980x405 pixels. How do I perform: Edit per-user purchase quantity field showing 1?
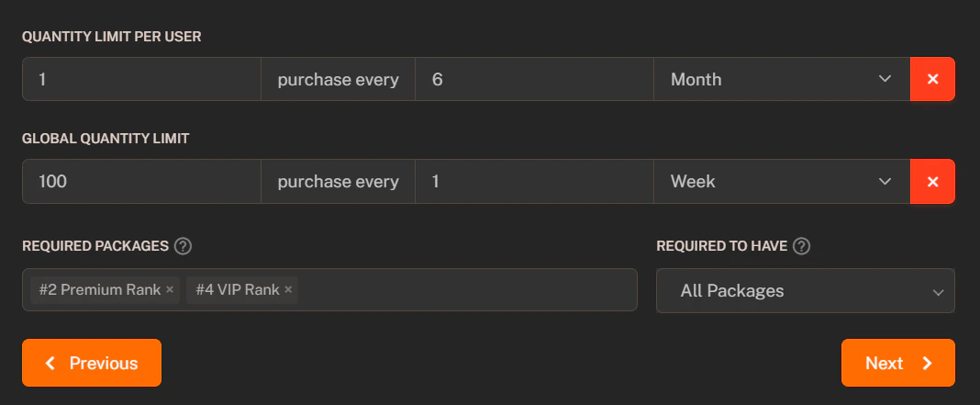click(x=142, y=79)
